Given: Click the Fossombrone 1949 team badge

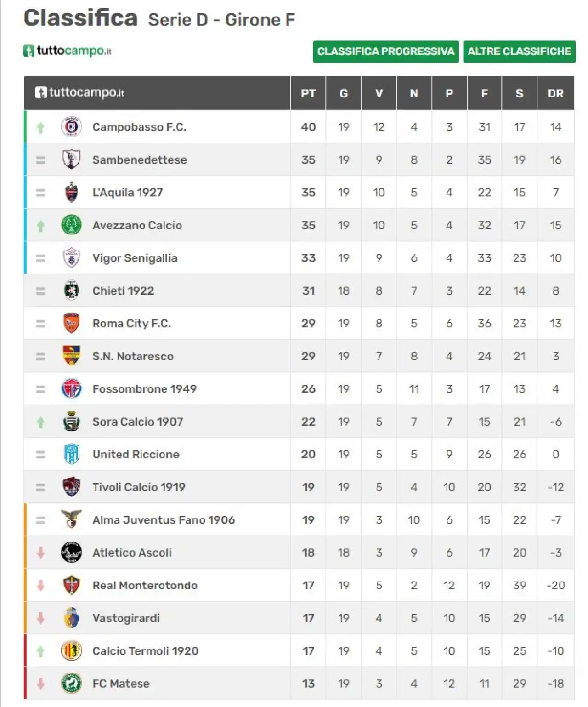Looking at the screenshot, I should coord(71,389).
